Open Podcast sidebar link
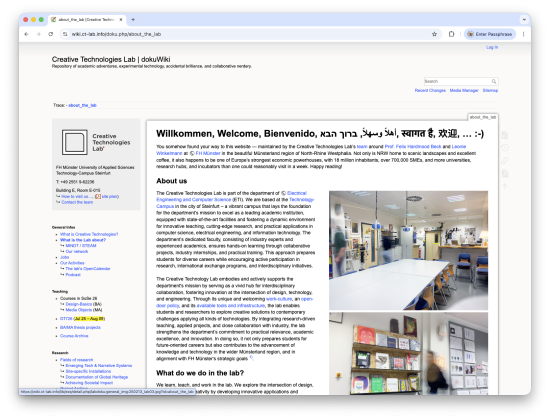 click(73, 275)
